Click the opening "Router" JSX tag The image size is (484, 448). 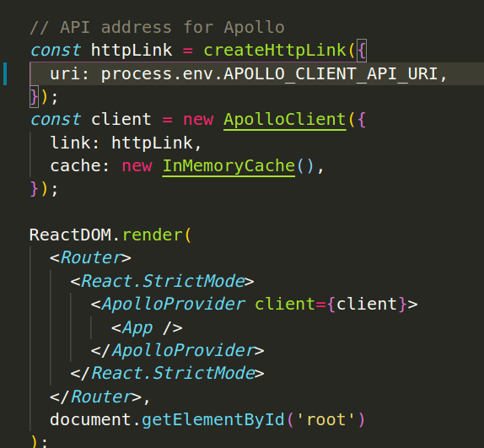(90, 258)
